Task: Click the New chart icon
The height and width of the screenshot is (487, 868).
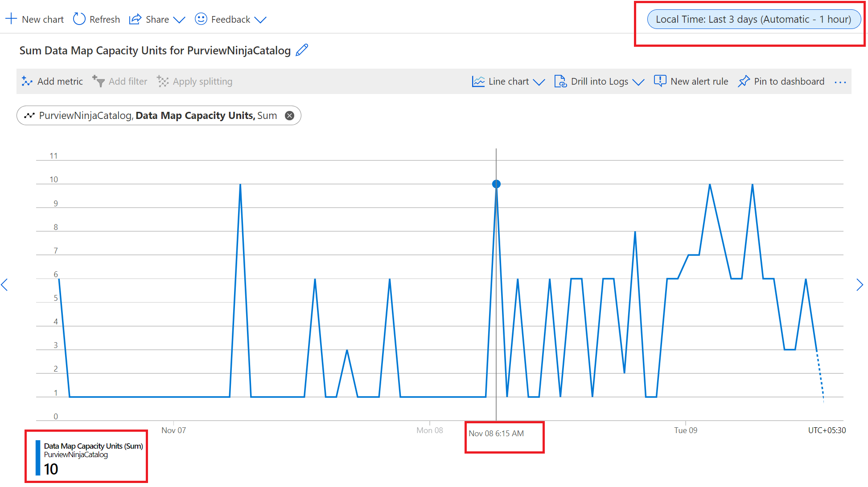Action: coord(11,19)
